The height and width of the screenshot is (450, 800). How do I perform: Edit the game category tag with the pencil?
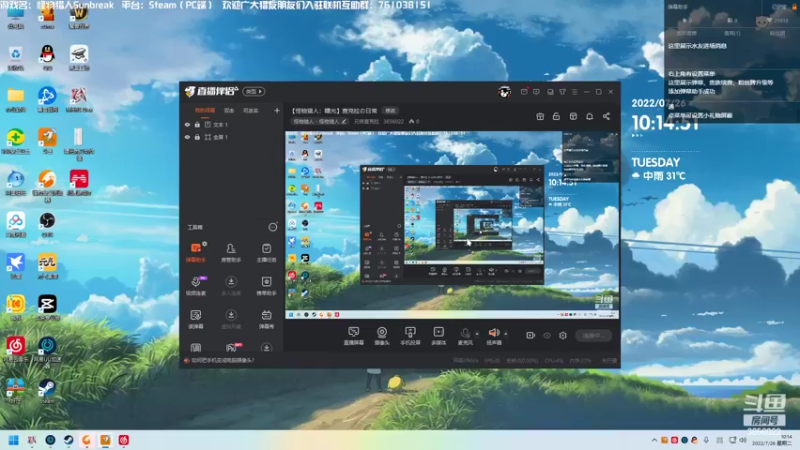click(x=344, y=121)
